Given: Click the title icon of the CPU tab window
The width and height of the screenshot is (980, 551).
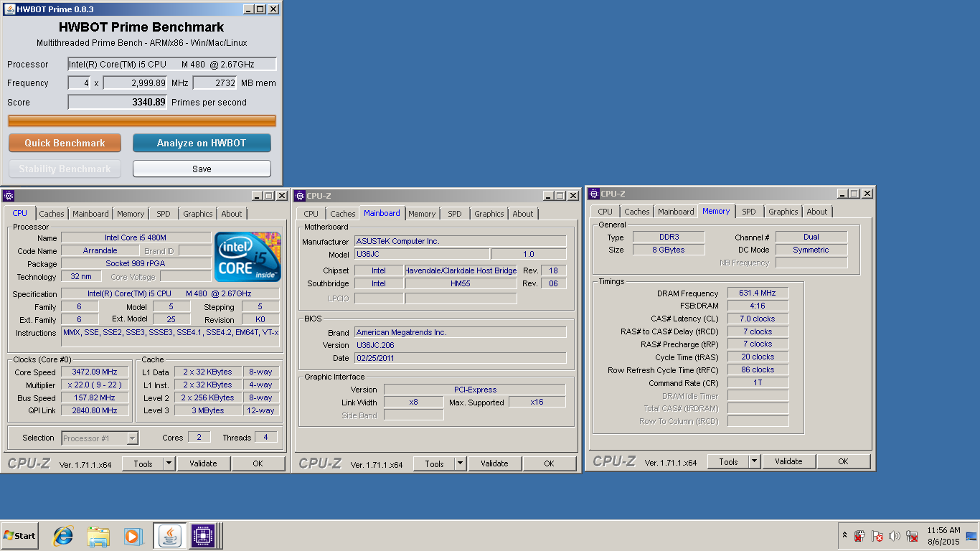Looking at the screenshot, I should [x=9, y=196].
